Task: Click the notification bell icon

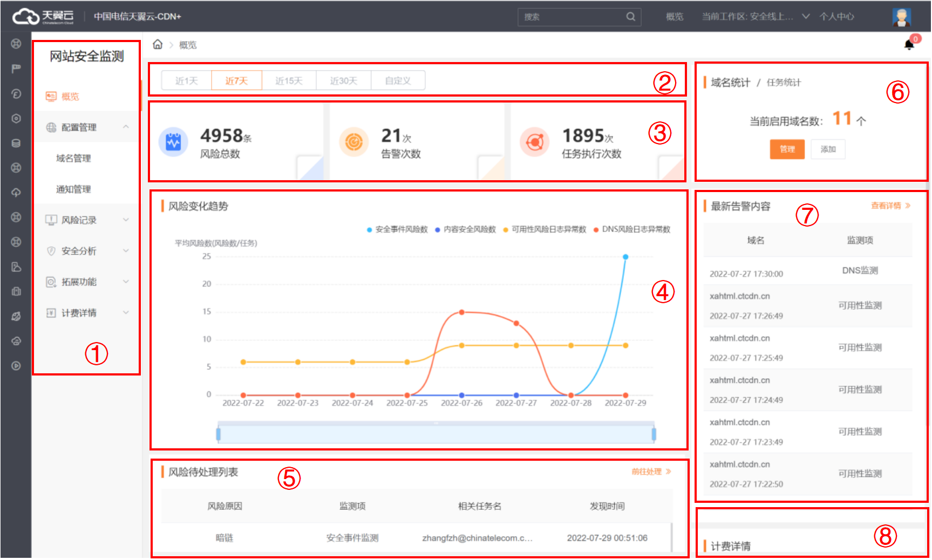Action: coord(909,44)
